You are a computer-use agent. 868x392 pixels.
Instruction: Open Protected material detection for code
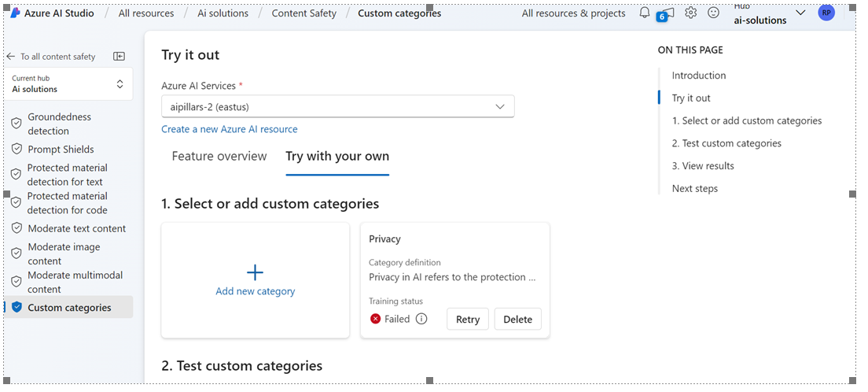pos(68,202)
